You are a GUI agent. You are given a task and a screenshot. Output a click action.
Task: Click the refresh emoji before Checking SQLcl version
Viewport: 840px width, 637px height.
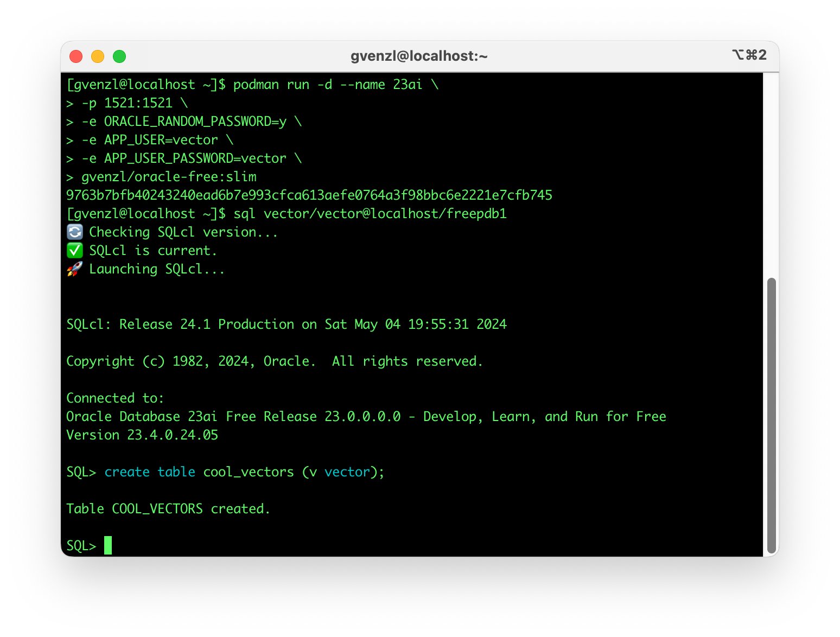(x=75, y=232)
